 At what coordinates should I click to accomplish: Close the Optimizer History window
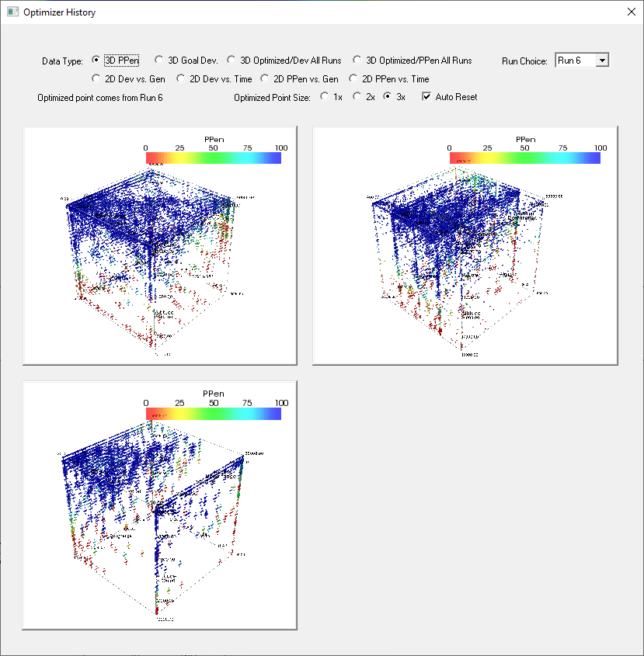(x=630, y=12)
